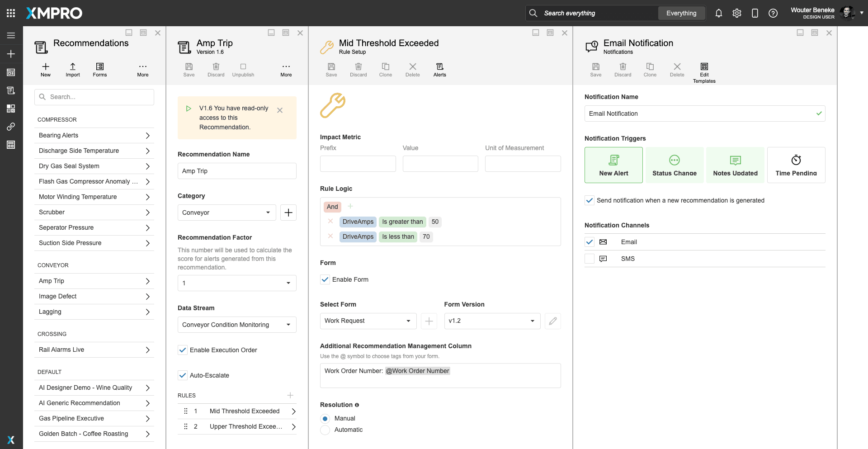Uncheck the Auto-Escalate checkbox

pos(183,375)
